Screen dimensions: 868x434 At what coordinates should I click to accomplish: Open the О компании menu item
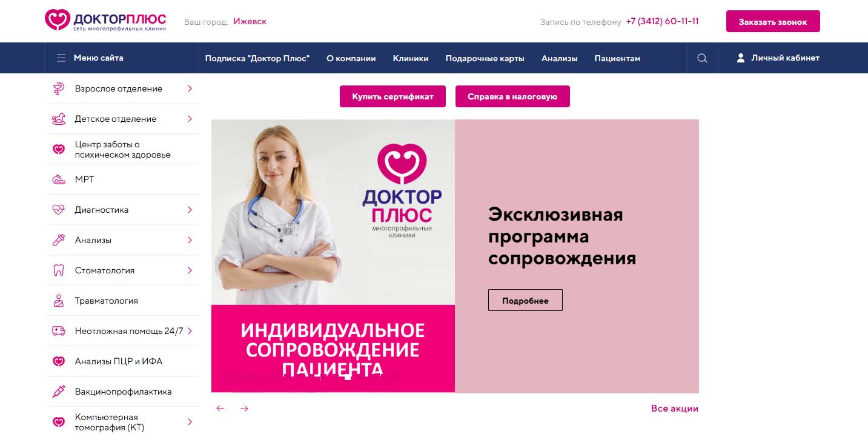point(351,58)
